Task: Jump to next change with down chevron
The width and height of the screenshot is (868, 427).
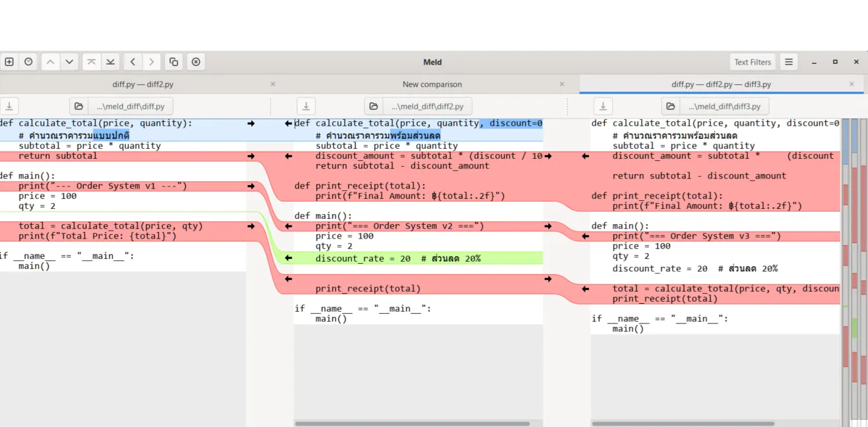Action: (x=69, y=62)
